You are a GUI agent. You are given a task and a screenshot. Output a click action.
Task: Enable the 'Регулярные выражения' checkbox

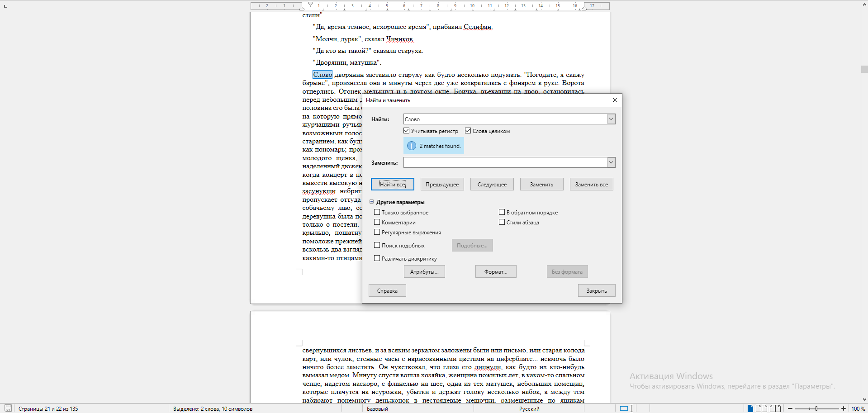pyautogui.click(x=377, y=232)
